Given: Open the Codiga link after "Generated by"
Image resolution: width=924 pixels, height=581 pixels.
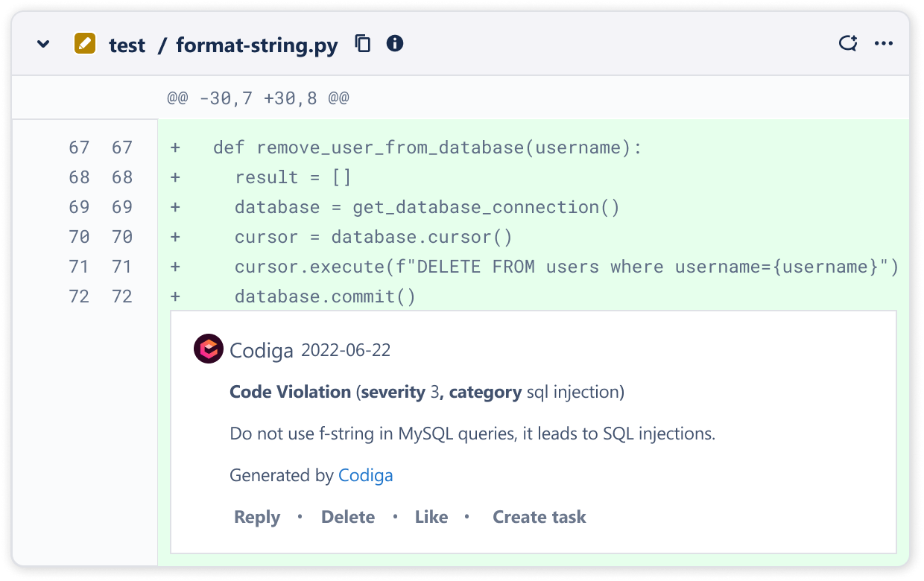Looking at the screenshot, I should pos(365,475).
